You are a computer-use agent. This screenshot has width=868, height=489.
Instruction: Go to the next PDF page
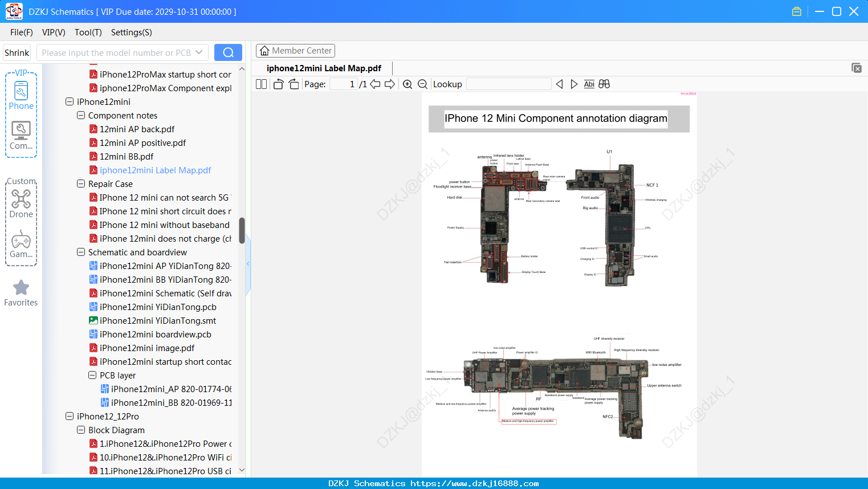(x=390, y=84)
